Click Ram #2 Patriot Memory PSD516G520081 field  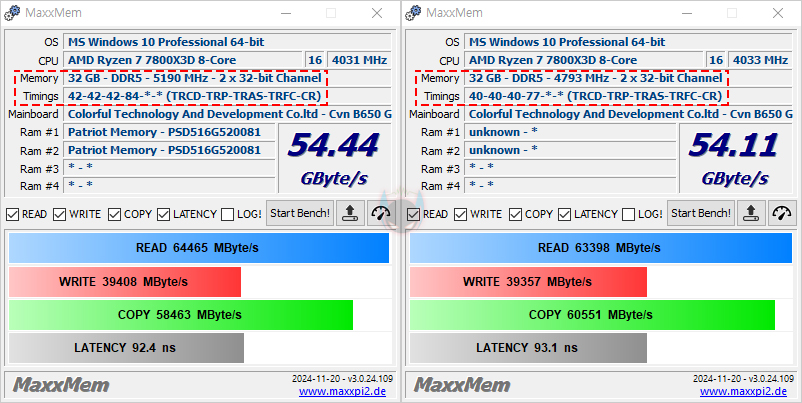coord(169,150)
